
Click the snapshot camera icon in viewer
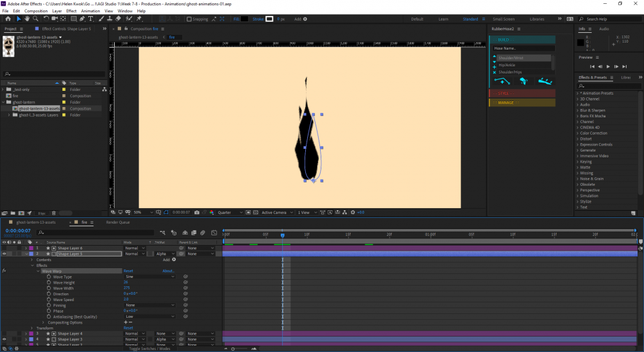tap(196, 213)
